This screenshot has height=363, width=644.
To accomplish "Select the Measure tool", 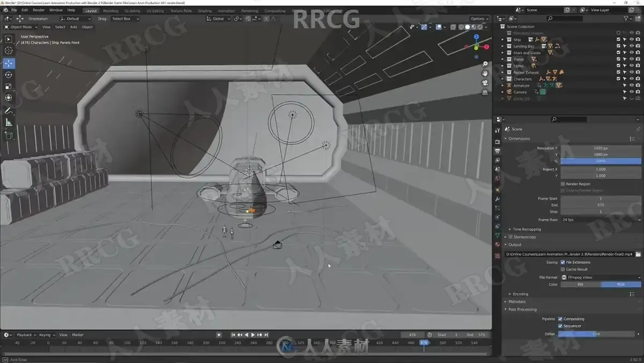I will tap(9, 122).
